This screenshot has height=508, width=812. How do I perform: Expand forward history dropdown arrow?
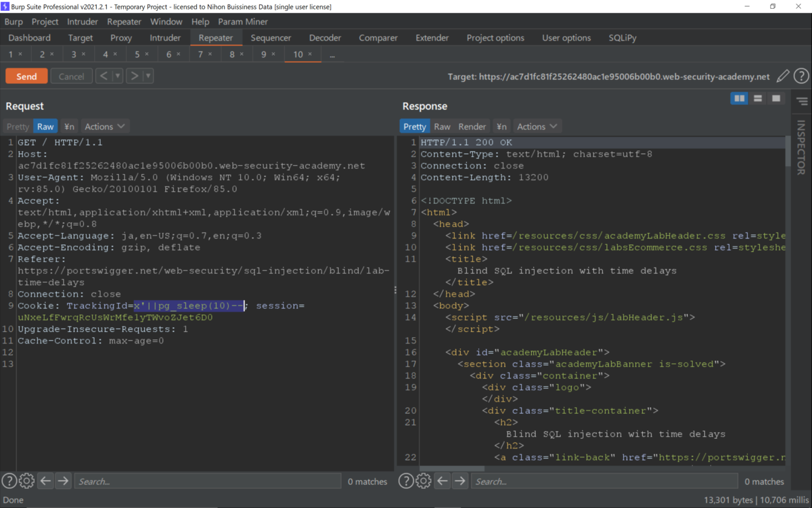pos(148,76)
